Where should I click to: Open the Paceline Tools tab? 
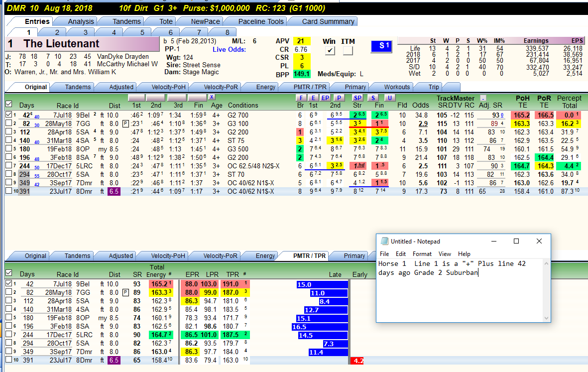coord(261,21)
